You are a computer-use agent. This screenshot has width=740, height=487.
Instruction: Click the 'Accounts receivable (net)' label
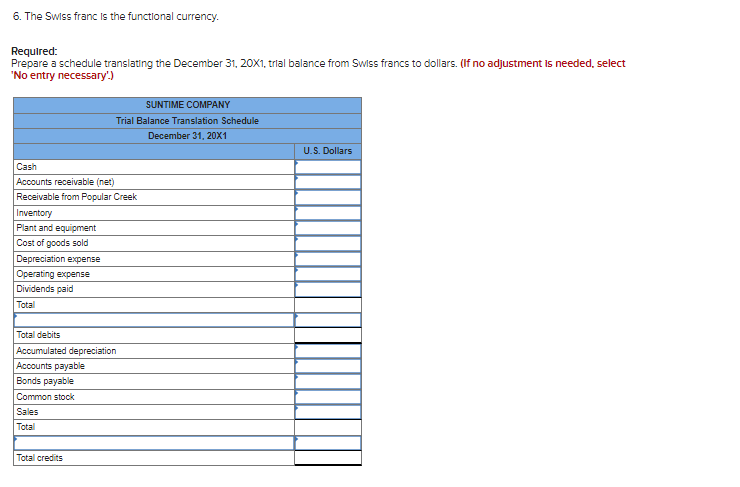[65, 182]
